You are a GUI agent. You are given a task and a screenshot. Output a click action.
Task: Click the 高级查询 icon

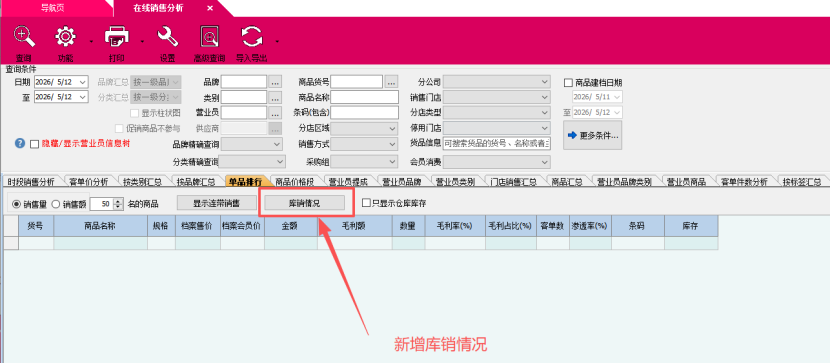(210, 37)
